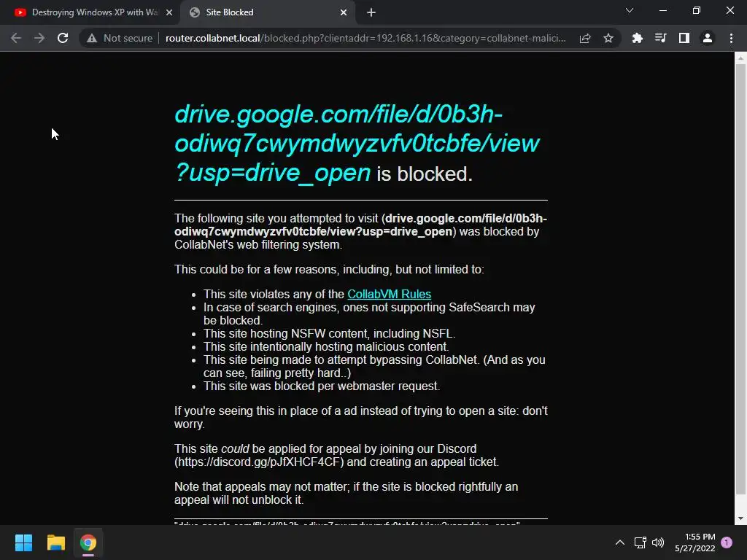
Task: Minimize the Chrome window
Action: click(662, 10)
